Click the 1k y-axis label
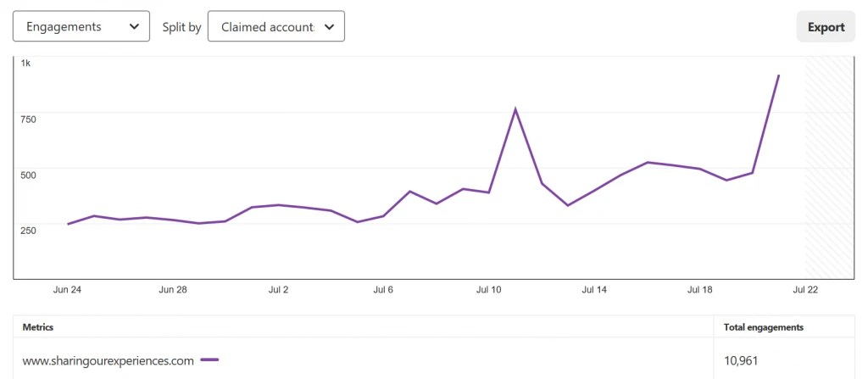Viewport: 868px width, 379px height. (25, 63)
